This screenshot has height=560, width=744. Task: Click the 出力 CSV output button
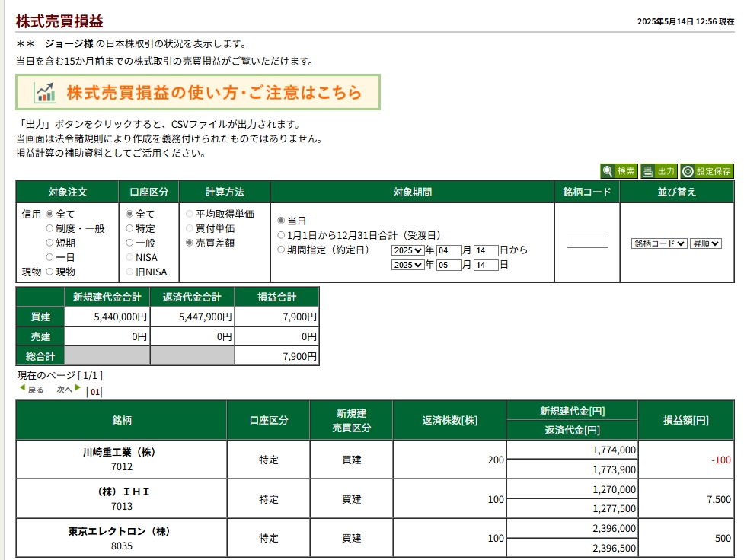pos(659,171)
